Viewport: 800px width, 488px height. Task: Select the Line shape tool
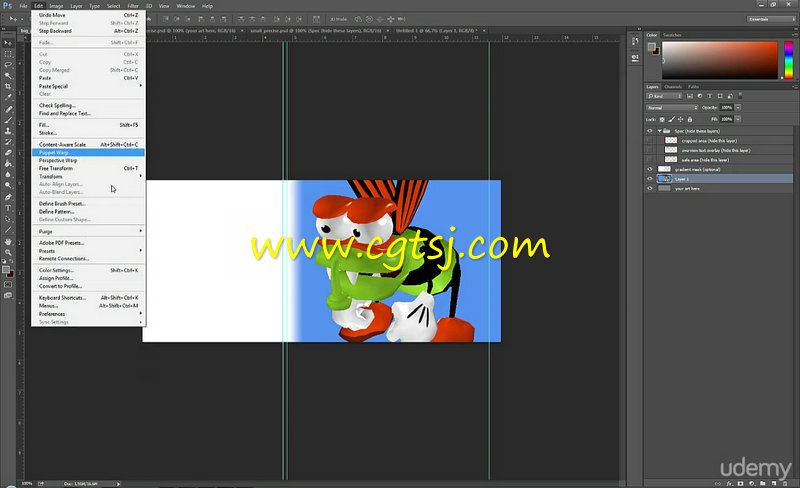(8, 230)
